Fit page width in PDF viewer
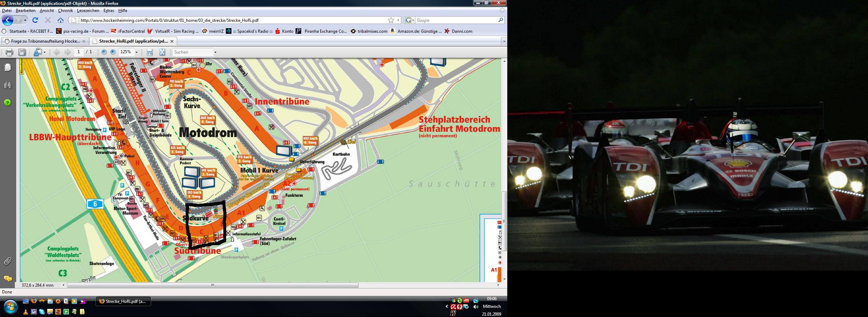This screenshot has width=868, height=317. click(149, 52)
